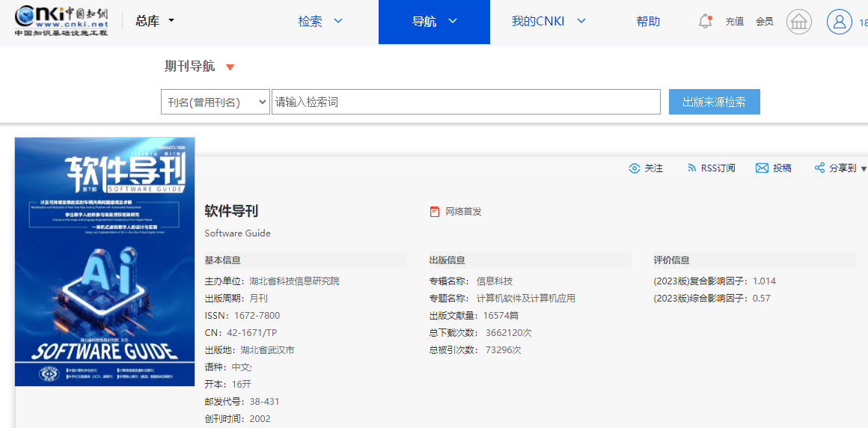Select the 复合影响因子 1.014 value
Viewport: 868px width, 428px height.
coord(765,281)
